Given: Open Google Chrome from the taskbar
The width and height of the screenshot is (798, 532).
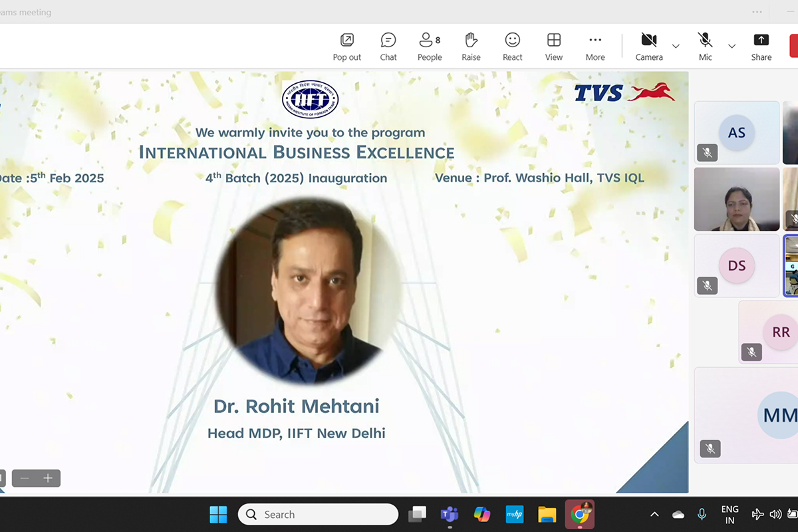Looking at the screenshot, I should 580,514.
